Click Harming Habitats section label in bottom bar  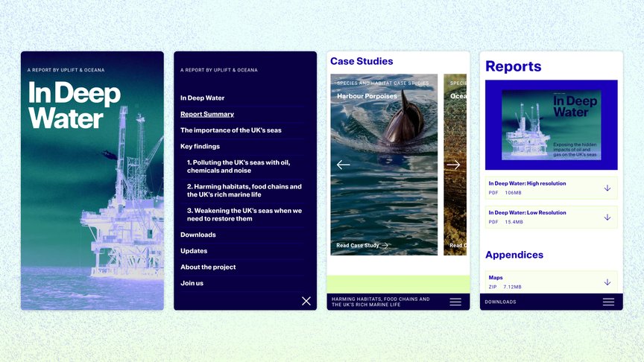pyautogui.click(x=380, y=302)
